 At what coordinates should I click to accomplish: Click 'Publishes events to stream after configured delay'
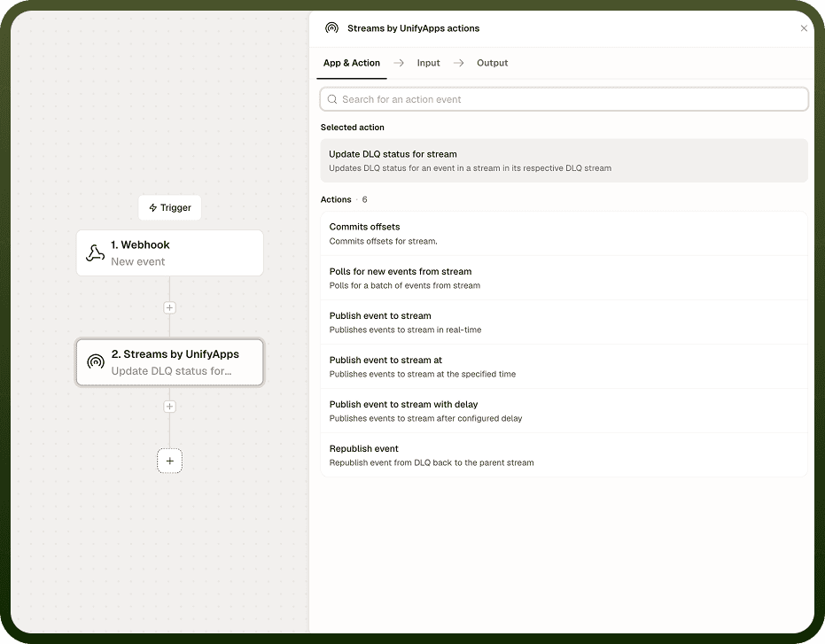click(425, 418)
